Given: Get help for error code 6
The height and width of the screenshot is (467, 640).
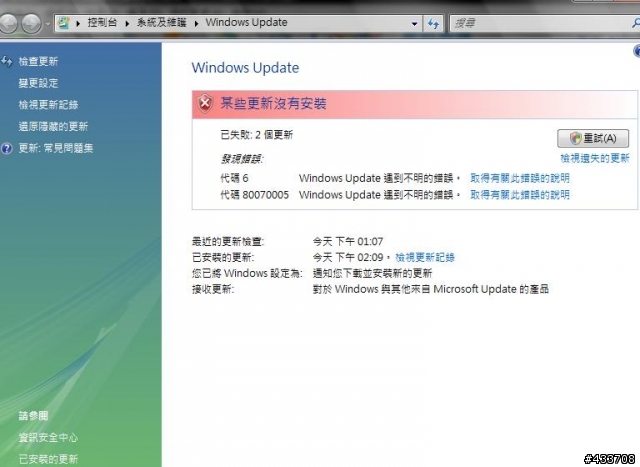Looking at the screenshot, I should (x=520, y=178).
